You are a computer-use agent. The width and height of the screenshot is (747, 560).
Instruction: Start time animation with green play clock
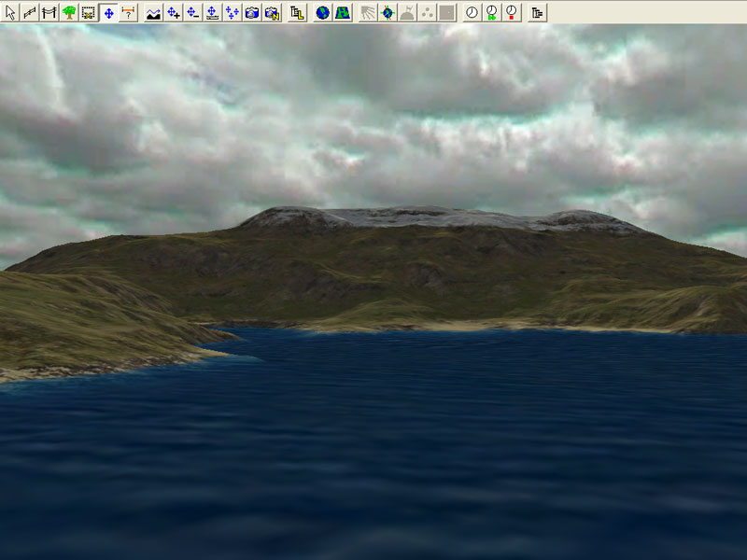[491, 12]
